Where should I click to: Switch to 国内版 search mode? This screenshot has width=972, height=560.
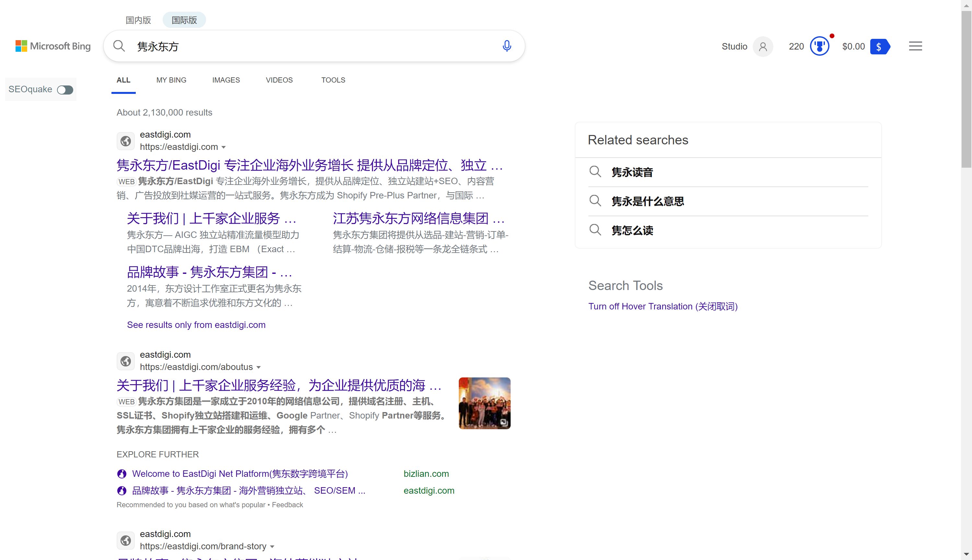click(x=138, y=20)
